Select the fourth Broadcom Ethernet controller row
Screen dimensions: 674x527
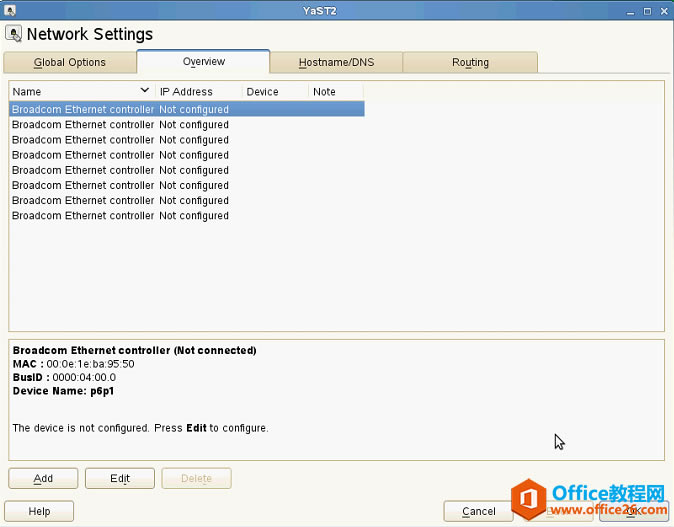187,155
